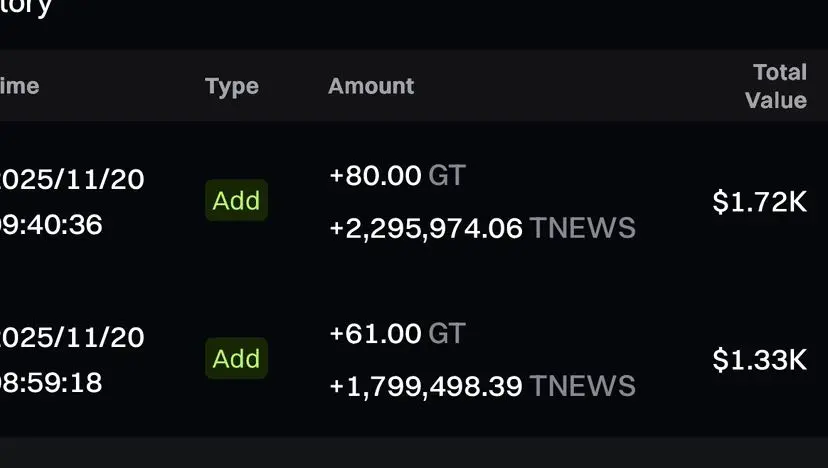
Task: Click the 08:59:18 timestamp
Action: click(51, 383)
